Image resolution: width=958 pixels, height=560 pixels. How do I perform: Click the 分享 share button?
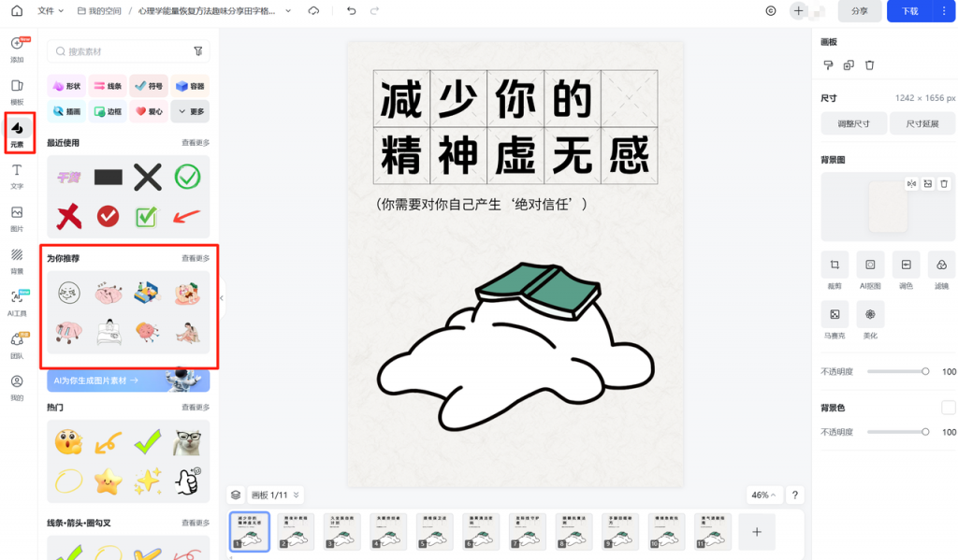pos(859,11)
